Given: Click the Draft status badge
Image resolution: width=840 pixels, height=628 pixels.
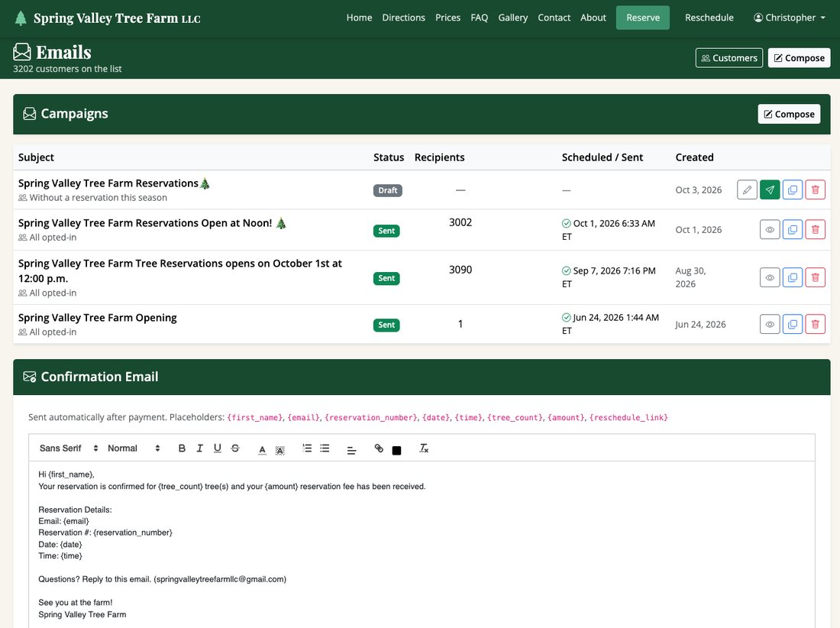Looking at the screenshot, I should tap(388, 190).
